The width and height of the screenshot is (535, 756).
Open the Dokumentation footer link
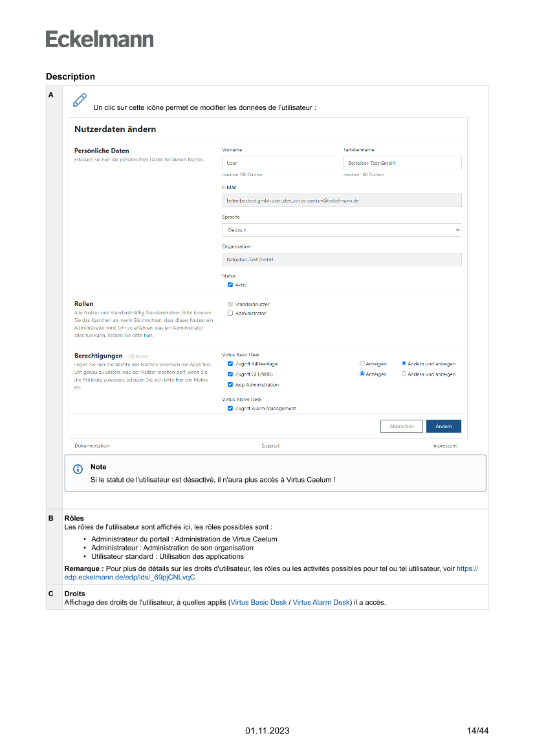click(92, 446)
